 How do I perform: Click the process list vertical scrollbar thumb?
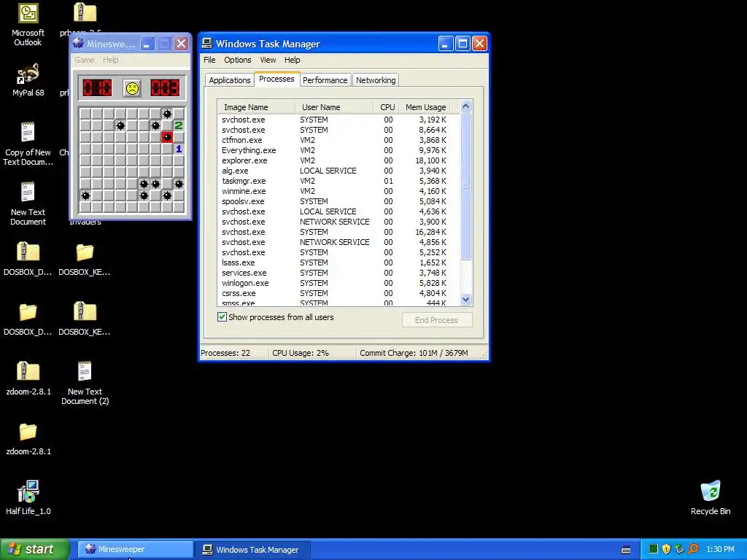click(466, 186)
